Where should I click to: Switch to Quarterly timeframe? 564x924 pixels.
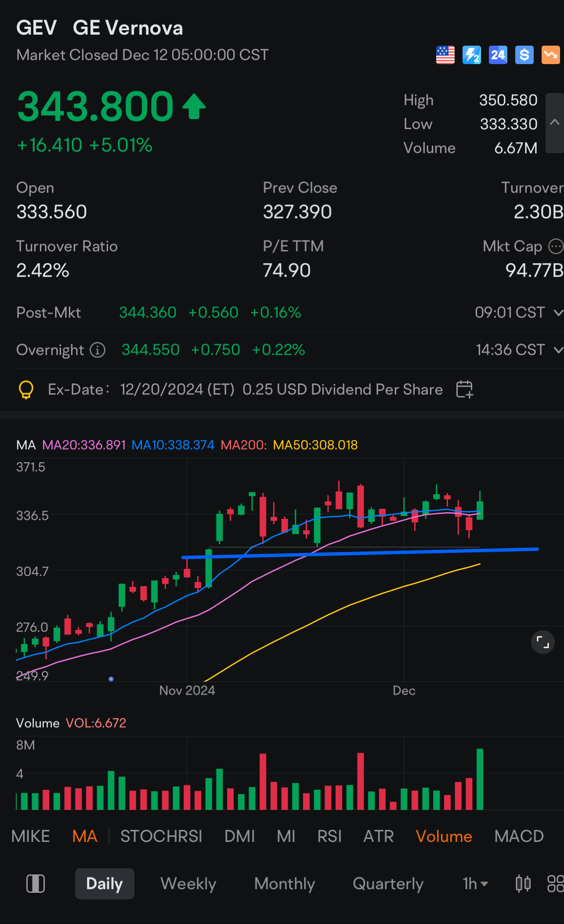[x=388, y=884]
